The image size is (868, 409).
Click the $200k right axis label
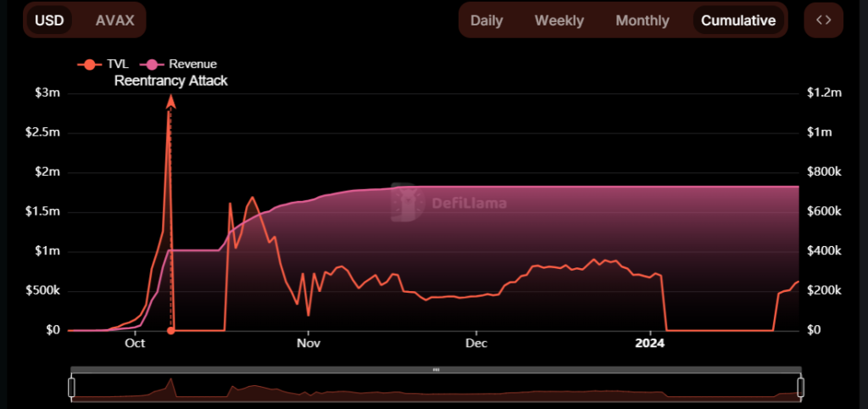(x=824, y=292)
